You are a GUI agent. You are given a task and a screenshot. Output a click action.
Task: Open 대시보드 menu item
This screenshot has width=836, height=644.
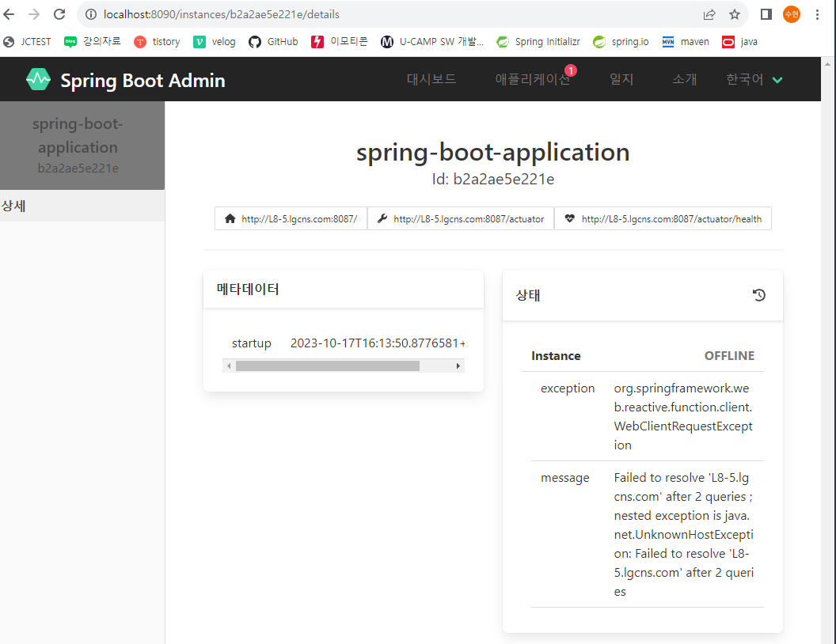(431, 79)
